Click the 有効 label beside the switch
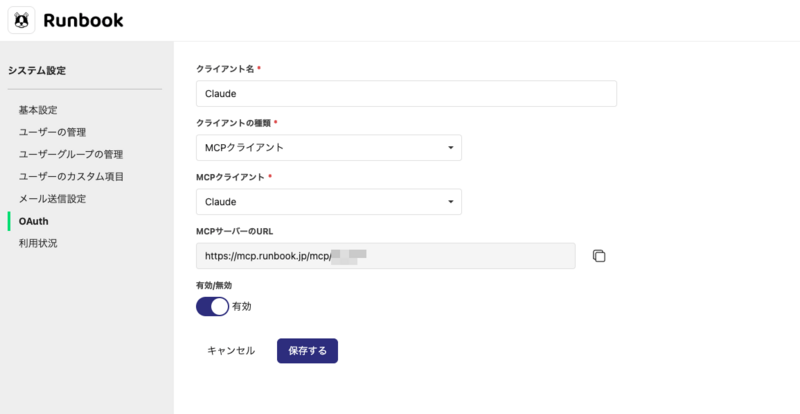 pyautogui.click(x=242, y=307)
